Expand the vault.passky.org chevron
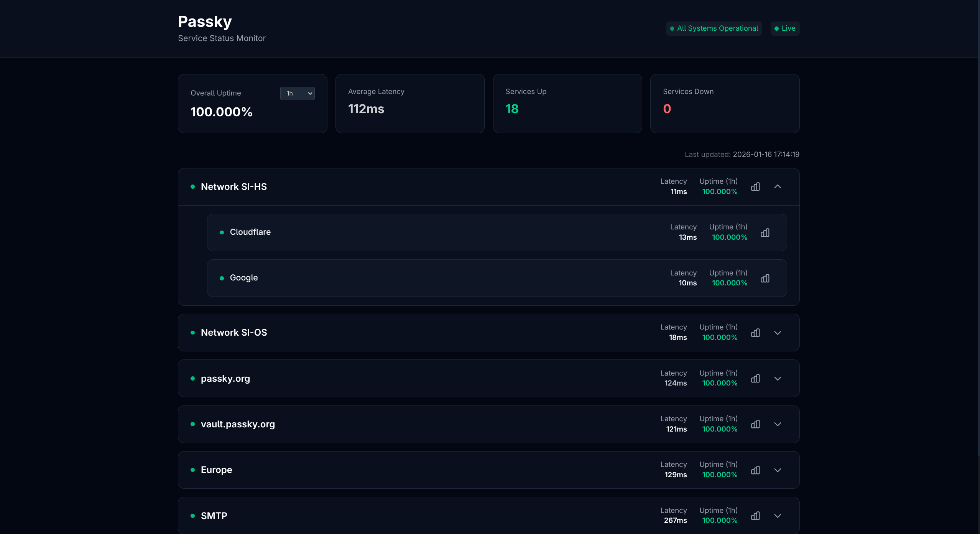The height and width of the screenshot is (534, 980). coord(778,424)
